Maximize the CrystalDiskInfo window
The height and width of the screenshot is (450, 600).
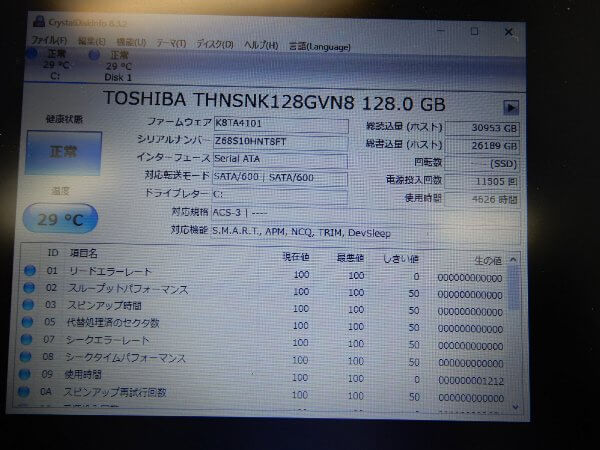[x=474, y=31]
